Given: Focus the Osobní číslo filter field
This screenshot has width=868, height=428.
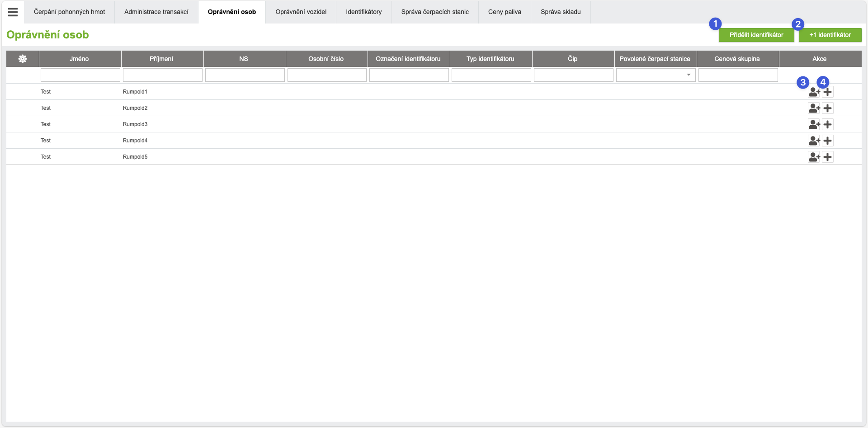Looking at the screenshot, I should 327,75.
